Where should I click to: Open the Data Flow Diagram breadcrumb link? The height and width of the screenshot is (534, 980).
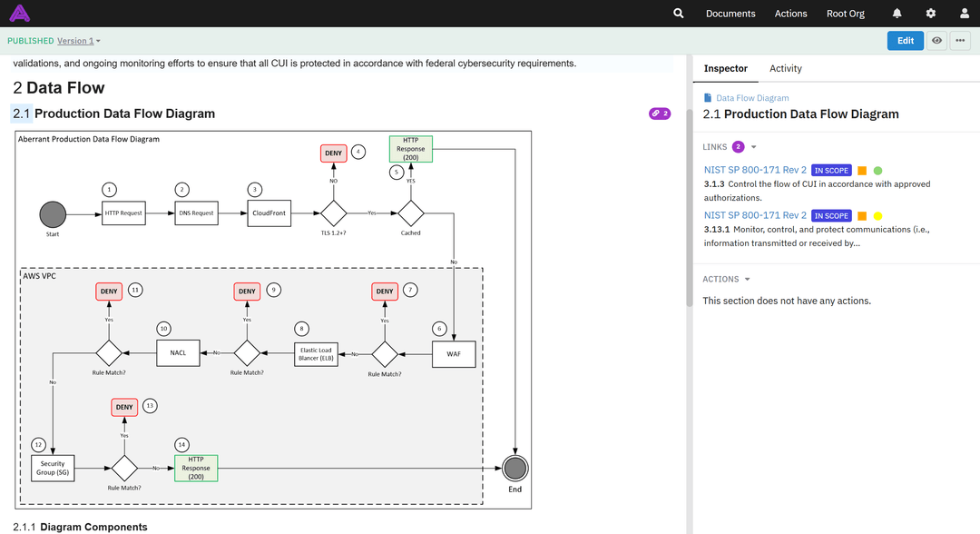click(752, 97)
